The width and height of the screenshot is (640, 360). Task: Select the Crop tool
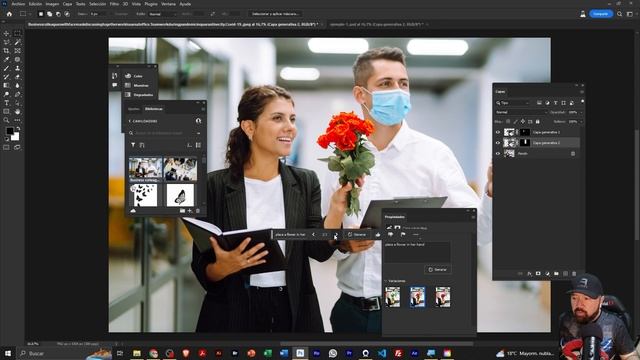6,51
